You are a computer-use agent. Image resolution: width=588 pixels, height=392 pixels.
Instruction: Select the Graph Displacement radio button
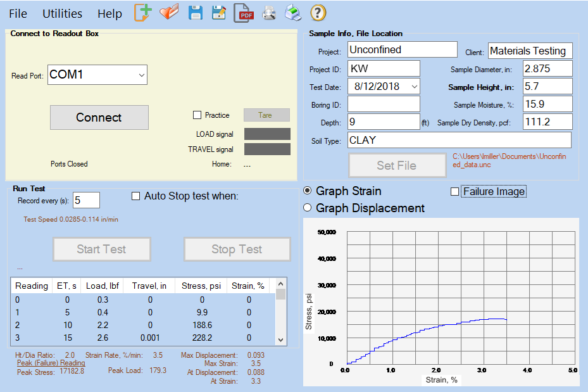pos(307,208)
